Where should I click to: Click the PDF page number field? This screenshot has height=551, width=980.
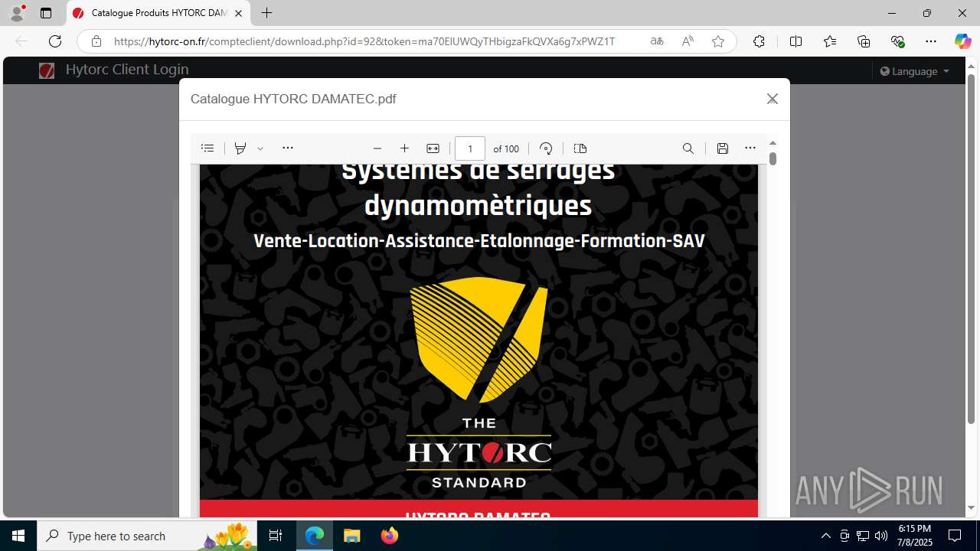coord(470,148)
